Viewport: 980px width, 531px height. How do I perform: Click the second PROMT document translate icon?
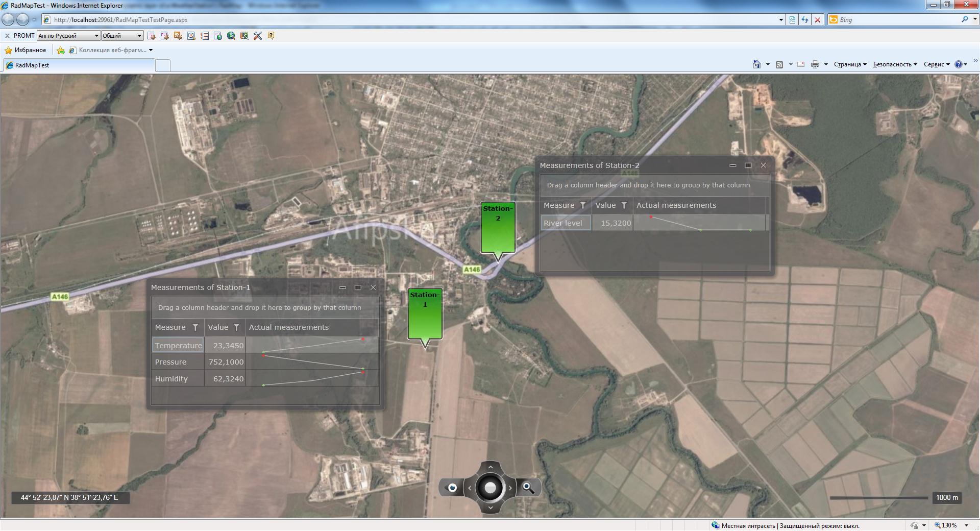[x=164, y=36]
